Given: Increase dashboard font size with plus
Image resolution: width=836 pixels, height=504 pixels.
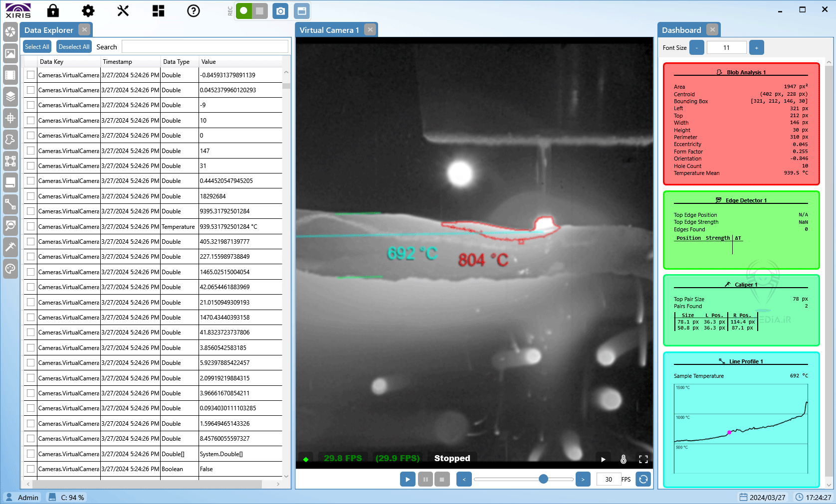Looking at the screenshot, I should [756, 48].
